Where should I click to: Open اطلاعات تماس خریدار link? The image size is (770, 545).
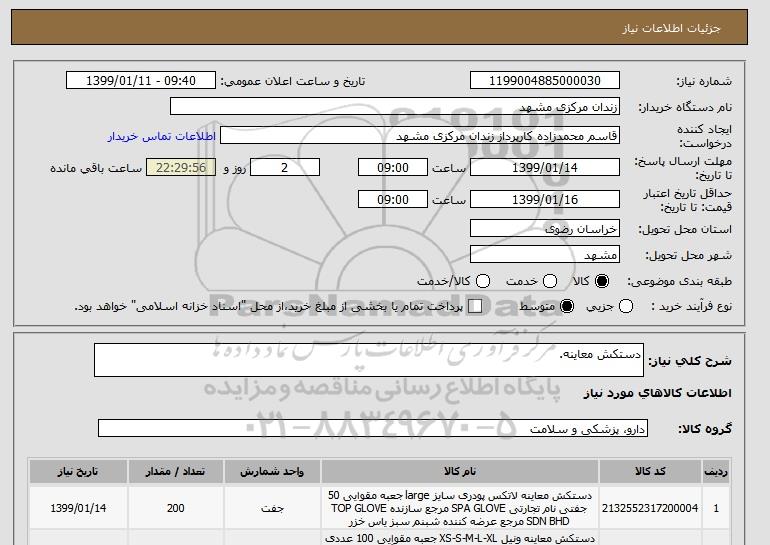162,136
